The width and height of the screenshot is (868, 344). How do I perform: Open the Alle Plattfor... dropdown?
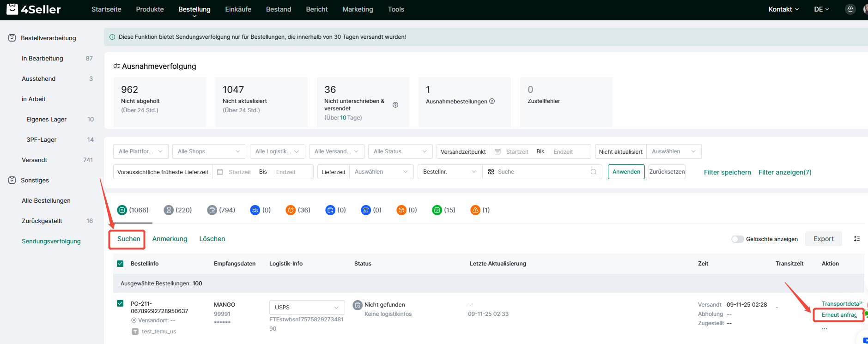click(x=141, y=151)
